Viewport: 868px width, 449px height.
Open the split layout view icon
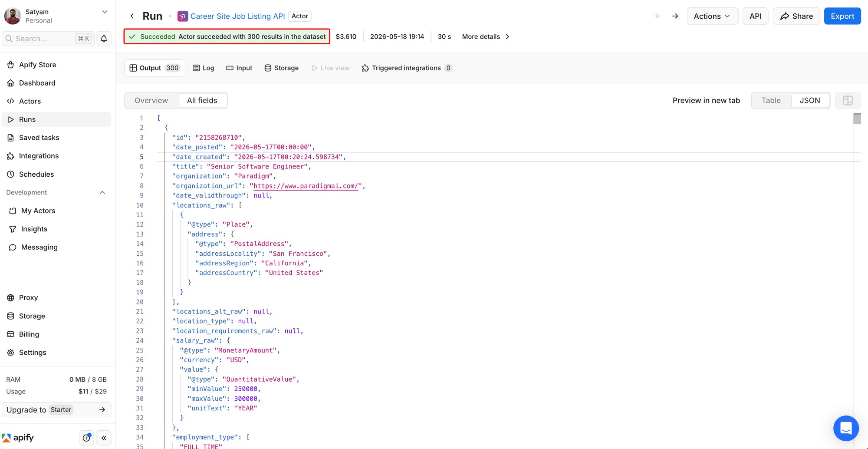click(x=848, y=100)
